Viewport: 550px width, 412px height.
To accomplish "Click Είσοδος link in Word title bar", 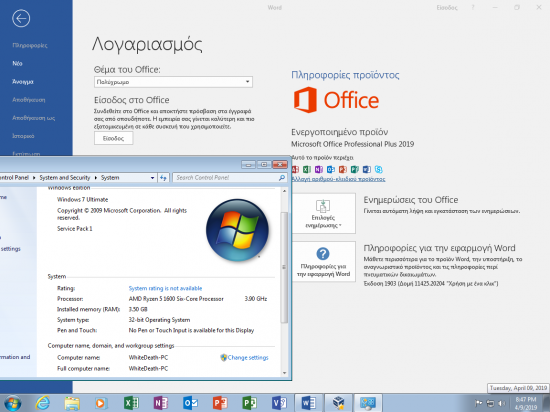I will (x=447, y=7).
